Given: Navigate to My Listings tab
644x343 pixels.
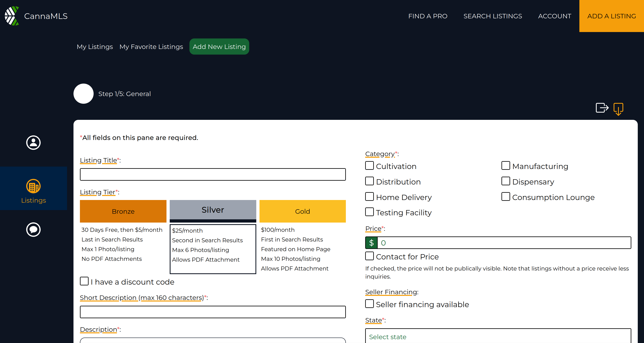Looking at the screenshot, I should (95, 47).
